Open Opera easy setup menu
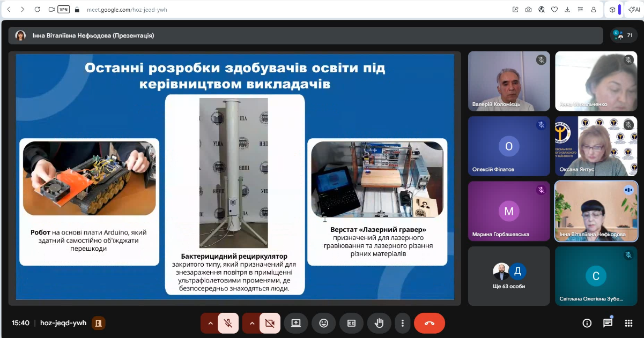Viewport: 644px width, 338px height. pos(581,9)
